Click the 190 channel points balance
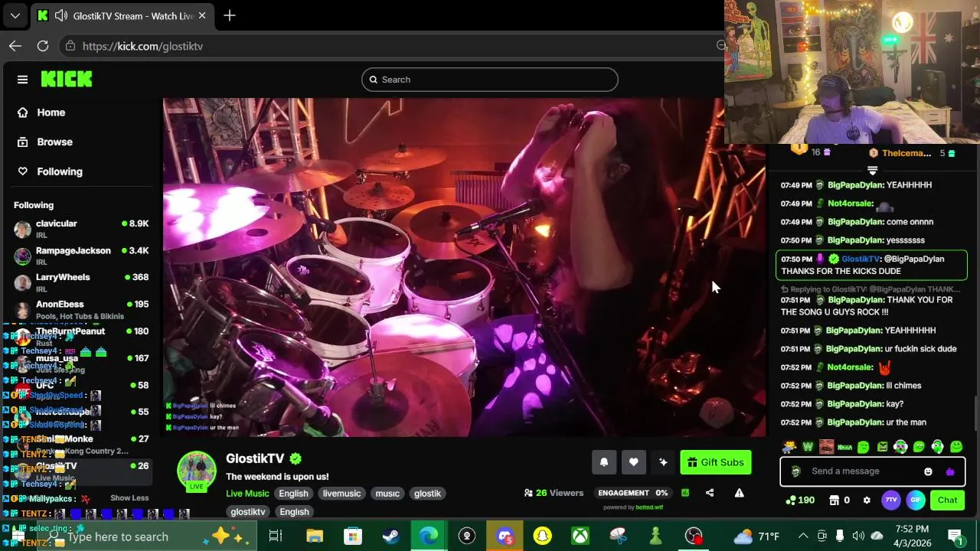The height and width of the screenshot is (551, 980). [x=800, y=500]
